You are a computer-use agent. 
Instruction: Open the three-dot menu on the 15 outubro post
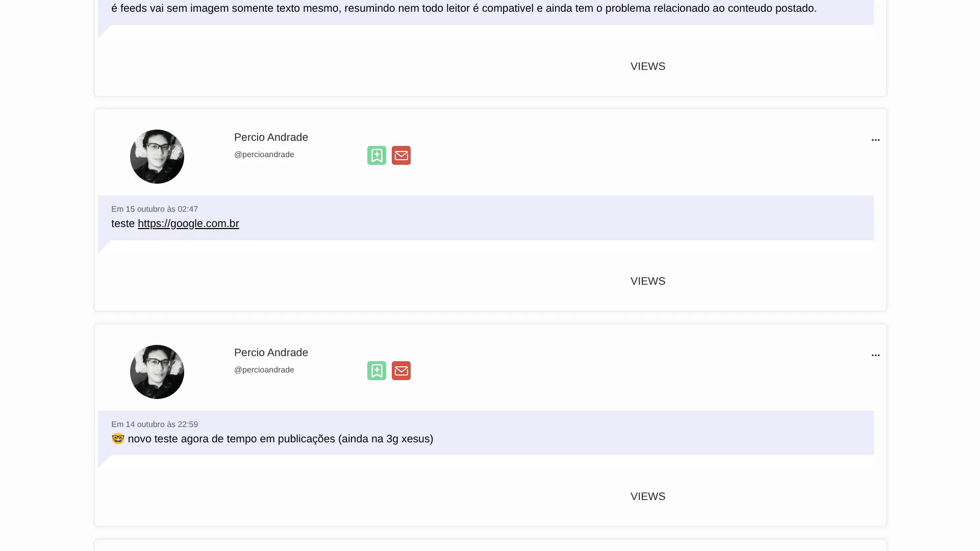tap(875, 140)
